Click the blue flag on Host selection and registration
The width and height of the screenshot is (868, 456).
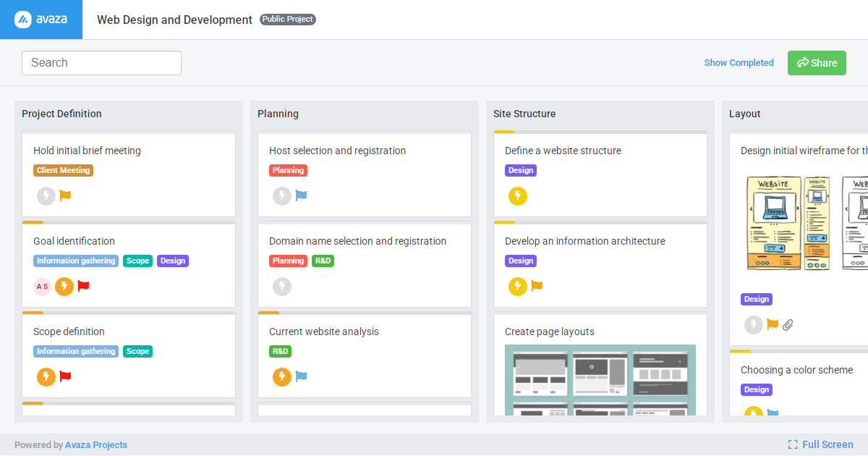tap(301, 195)
